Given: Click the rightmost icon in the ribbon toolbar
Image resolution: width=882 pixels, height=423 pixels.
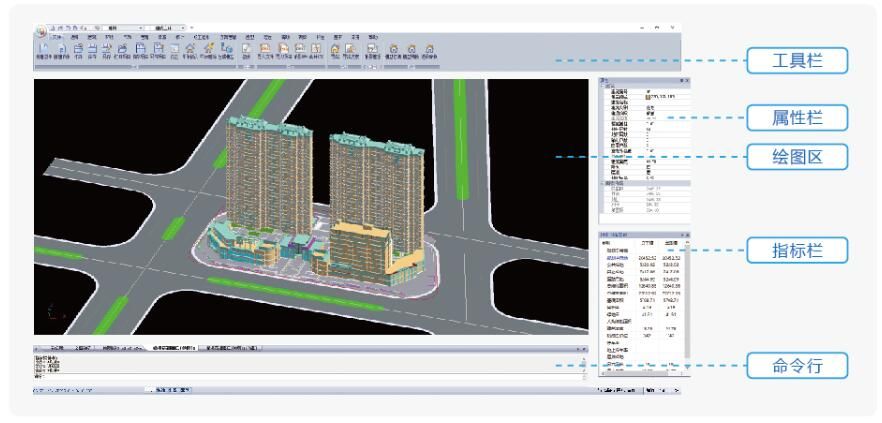Looking at the screenshot, I should coord(429,47).
